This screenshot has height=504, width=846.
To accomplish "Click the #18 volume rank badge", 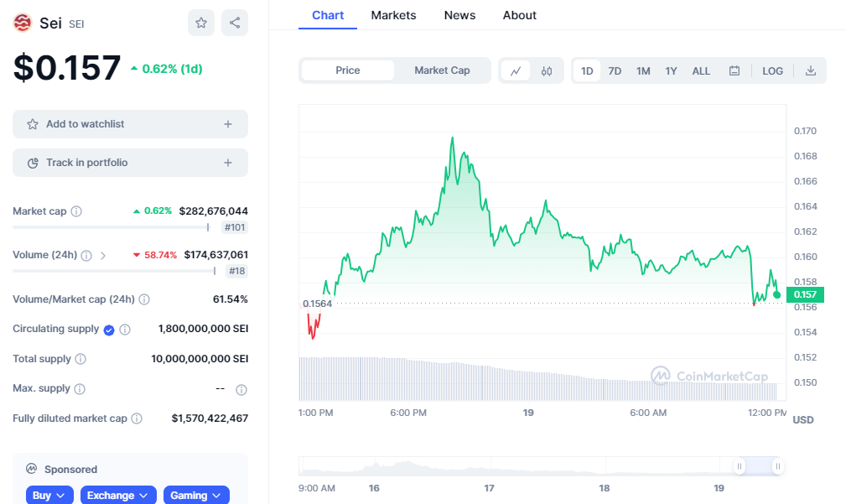I will pyautogui.click(x=236, y=271).
